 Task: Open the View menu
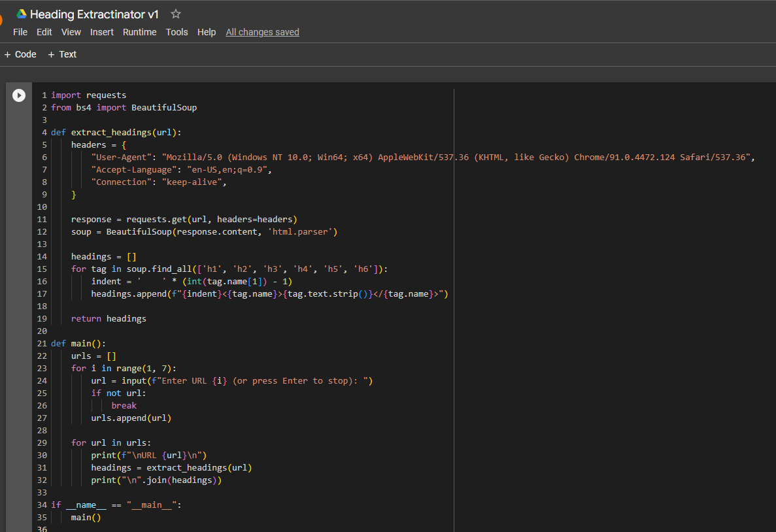click(71, 32)
